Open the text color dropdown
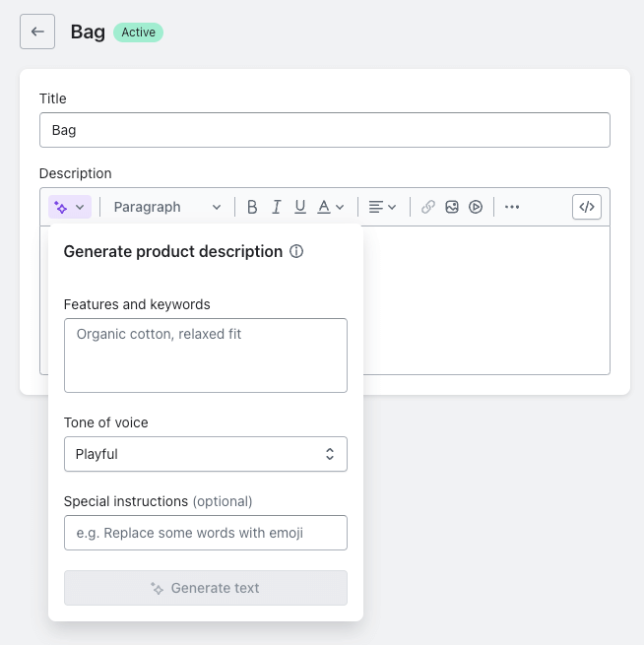Image resolution: width=644 pixels, height=645 pixels. tap(332, 207)
